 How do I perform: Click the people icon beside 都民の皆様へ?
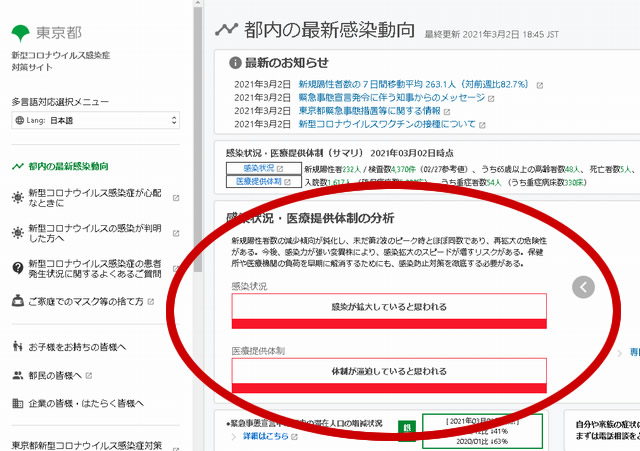[x=17, y=376]
